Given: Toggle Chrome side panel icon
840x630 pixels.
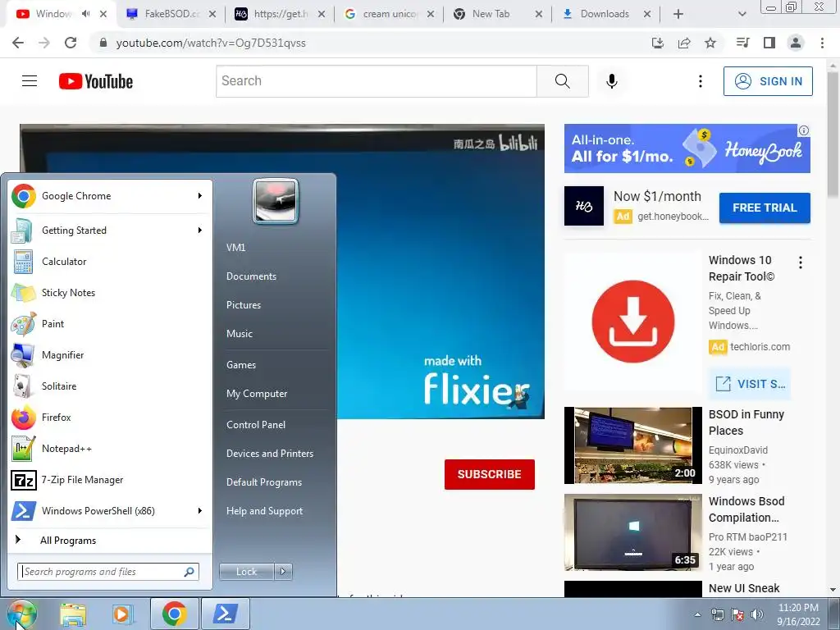Looking at the screenshot, I should click(x=769, y=43).
